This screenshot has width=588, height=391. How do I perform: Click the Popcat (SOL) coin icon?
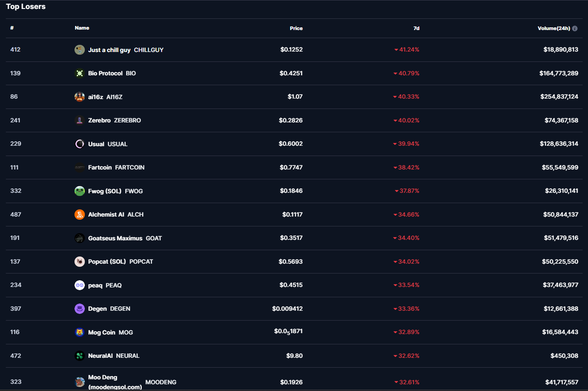point(79,261)
